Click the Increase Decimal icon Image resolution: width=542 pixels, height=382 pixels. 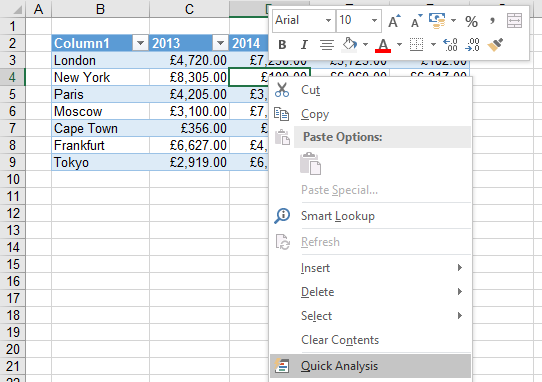(450, 45)
